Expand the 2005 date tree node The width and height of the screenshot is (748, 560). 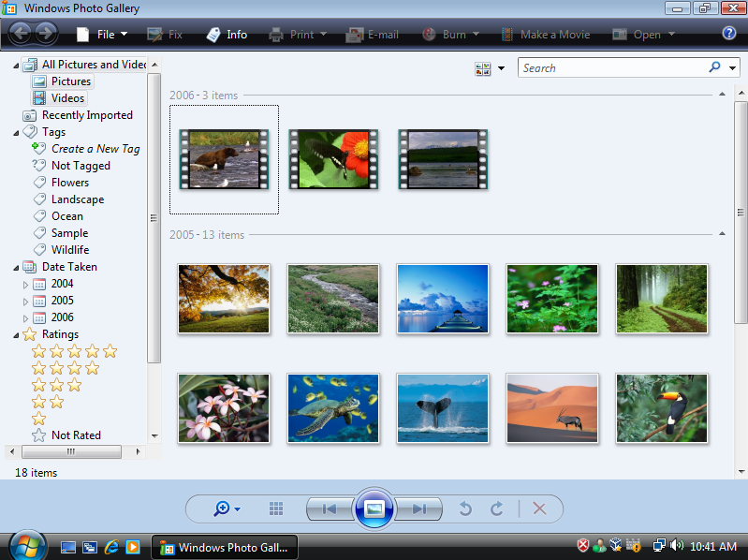[26, 301]
